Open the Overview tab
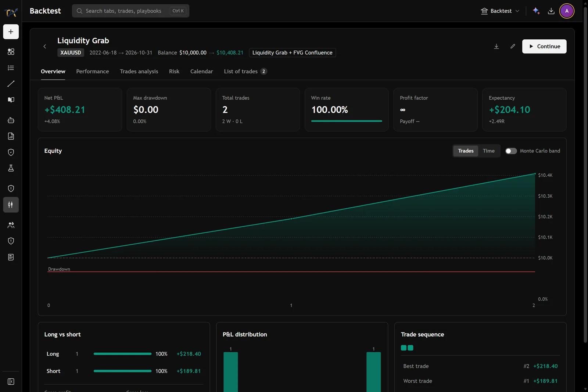 click(x=53, y=71)
